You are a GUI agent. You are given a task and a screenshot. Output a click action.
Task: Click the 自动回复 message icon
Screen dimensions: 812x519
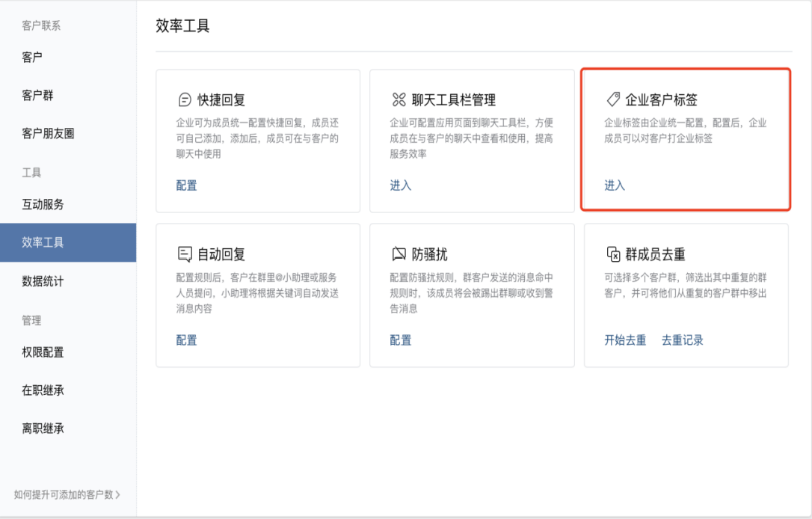click(x=185, y=254)
